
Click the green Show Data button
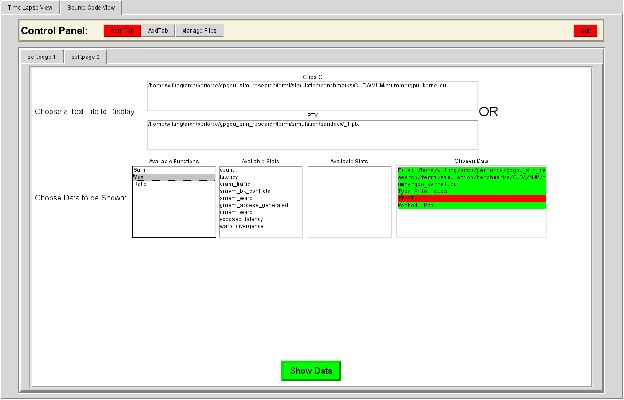tap(311, 371)
